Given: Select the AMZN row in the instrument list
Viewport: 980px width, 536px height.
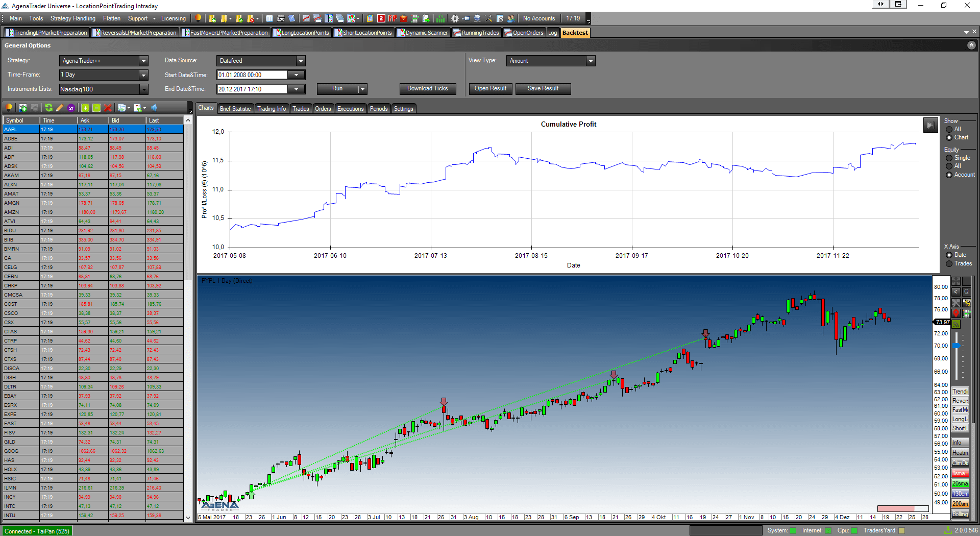Looking at the screenshot, I should [x=93, y=212].
